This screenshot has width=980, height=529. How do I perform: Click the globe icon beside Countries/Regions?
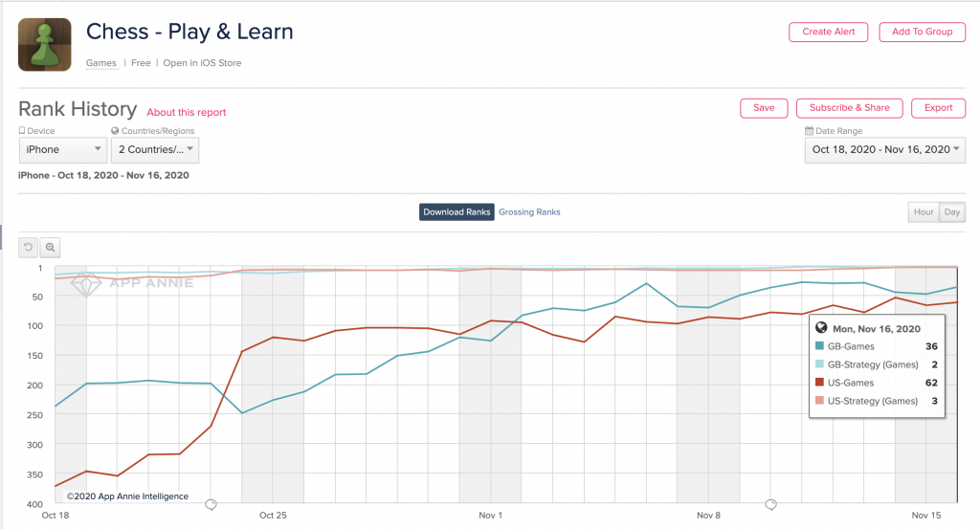(116, 131)
